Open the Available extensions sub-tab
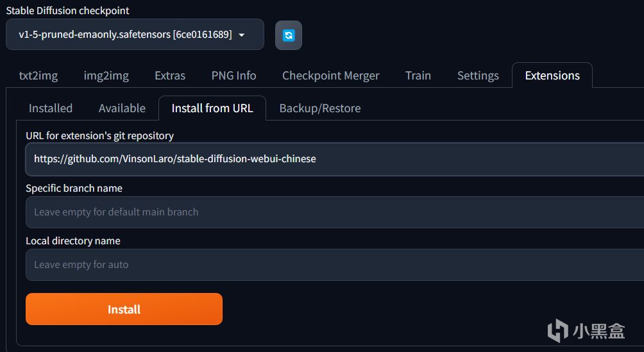 pos(122,108)
